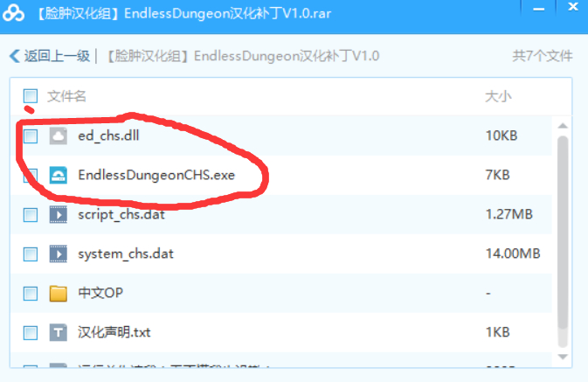588x382 pixels.
Task: Check the box for system_chs.dat
Action: pos(31,254)
